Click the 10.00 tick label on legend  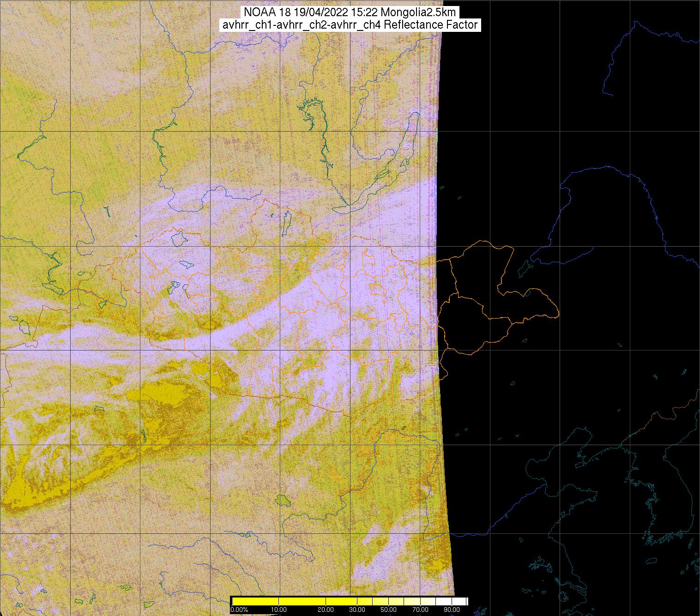click(279, 610)
